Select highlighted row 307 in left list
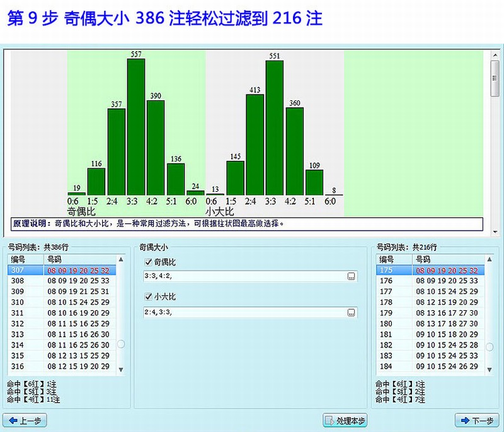Image resolution: width=504 pixels, height=432 pixels. pos(63,270)
